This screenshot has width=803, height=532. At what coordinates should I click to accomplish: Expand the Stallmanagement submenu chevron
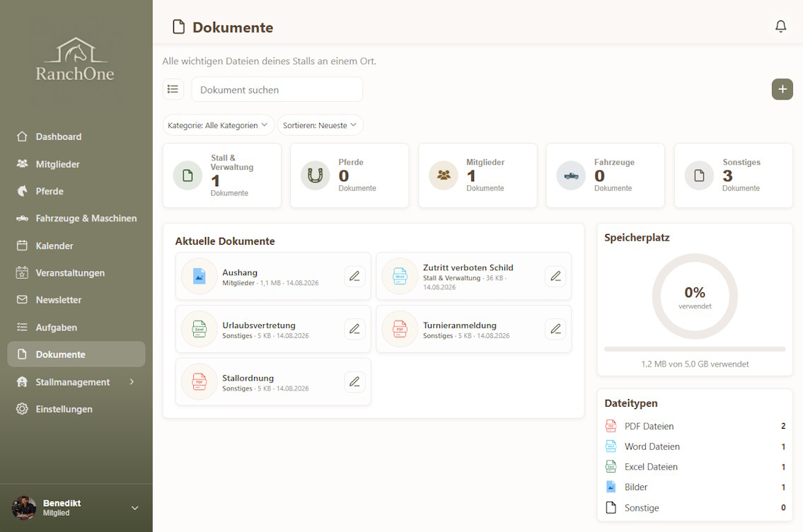(x=132, y=382)
